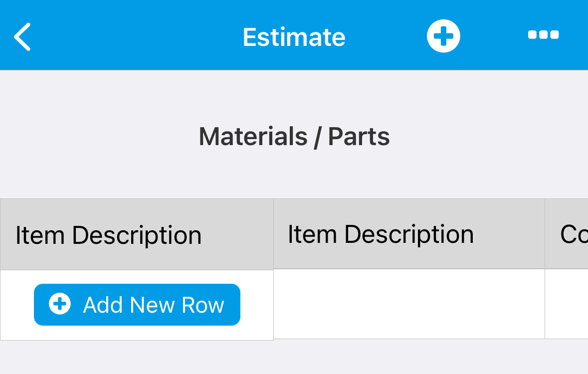Click blue header gap between plus and dots icons
The width and height of the screenshot is (588, 374).
tap(494, 35)
